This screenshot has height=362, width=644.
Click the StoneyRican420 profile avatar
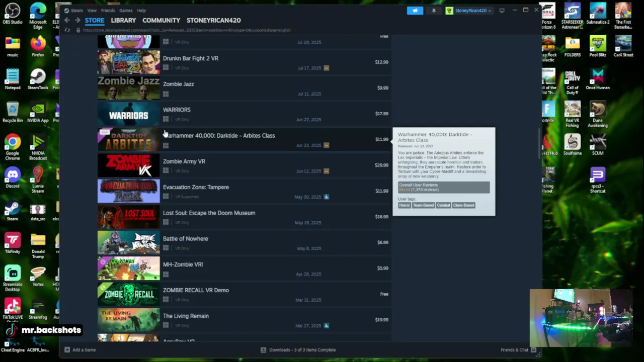[449, 10]
